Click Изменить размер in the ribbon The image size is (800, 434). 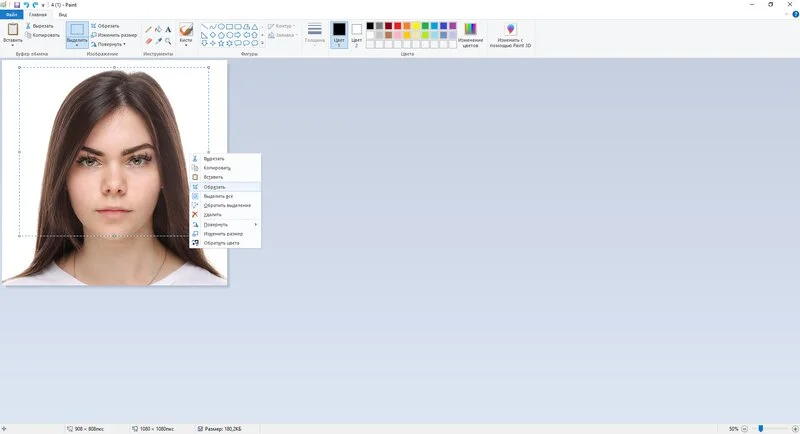(x=114, y=35)
